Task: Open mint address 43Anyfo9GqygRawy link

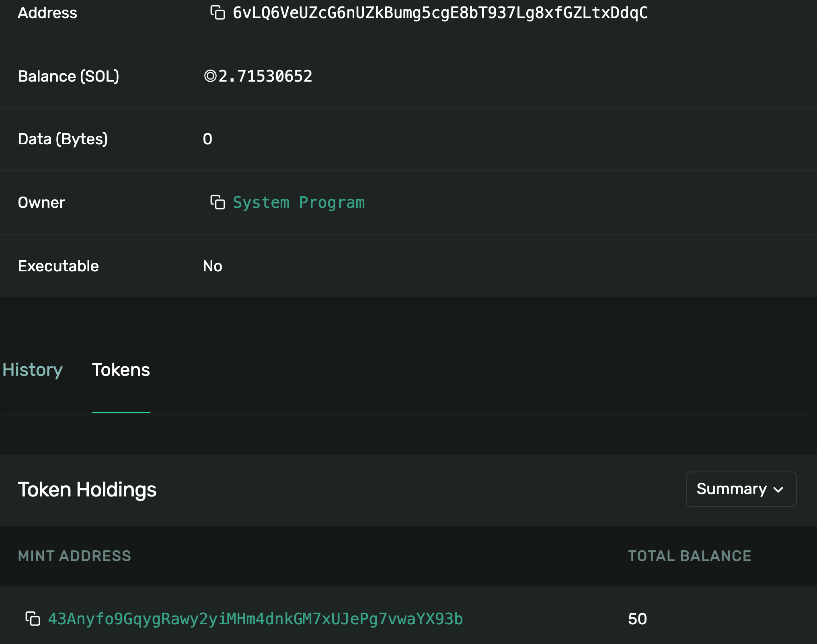Action: click(x=255, y=619)
